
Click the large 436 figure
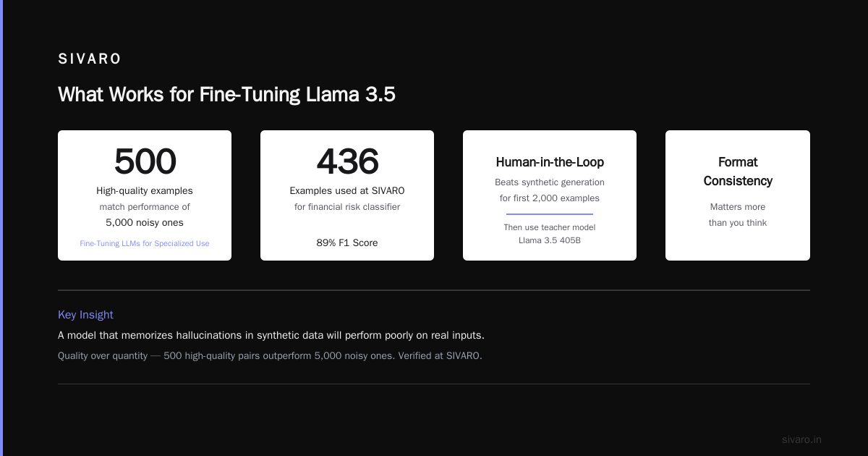(x=347, y=161)
